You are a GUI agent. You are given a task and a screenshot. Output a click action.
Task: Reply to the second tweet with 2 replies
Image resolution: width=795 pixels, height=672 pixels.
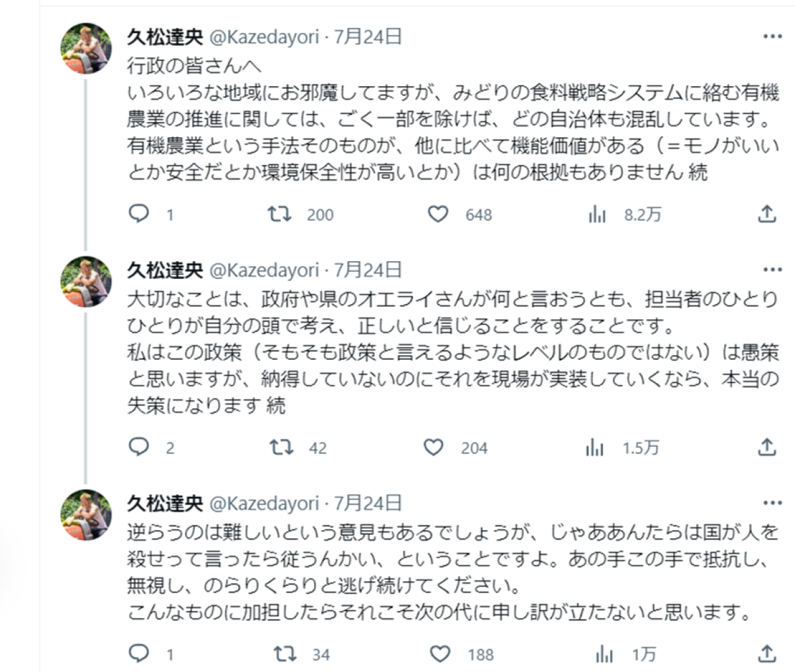[138, 447]
